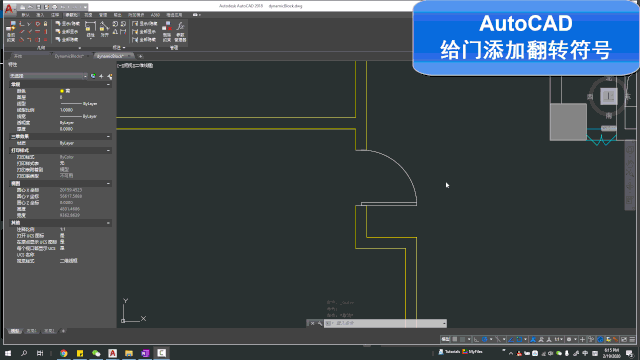The image size is (640, 360).
Task: Click the Save icon in Quick Access toolbar
Action: [x=38, y=7]
